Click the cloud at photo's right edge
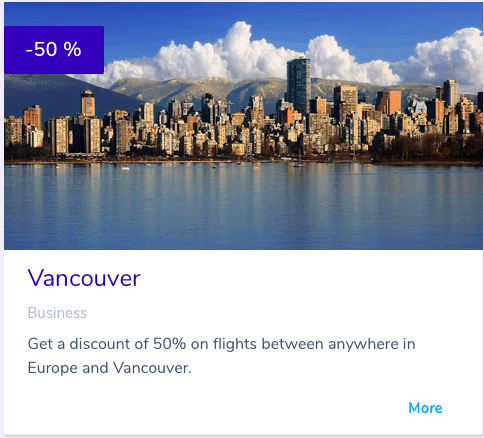 445,57
